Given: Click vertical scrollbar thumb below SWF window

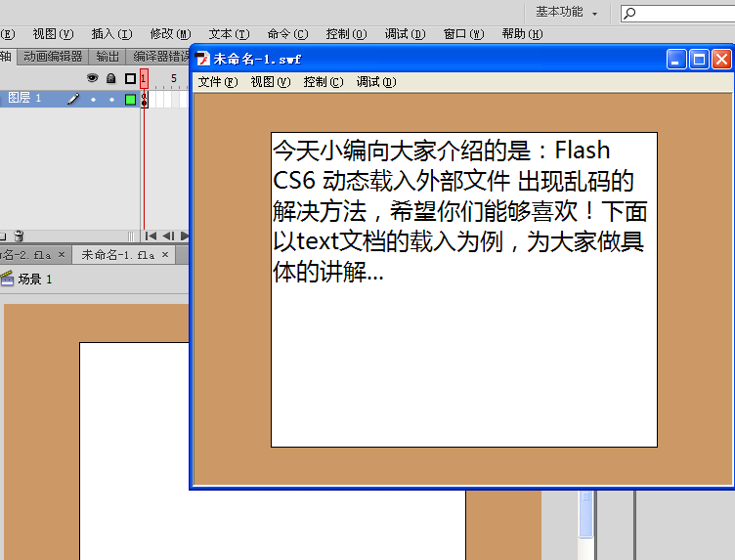Looking at the screenshot, I should tap(585, 514).
